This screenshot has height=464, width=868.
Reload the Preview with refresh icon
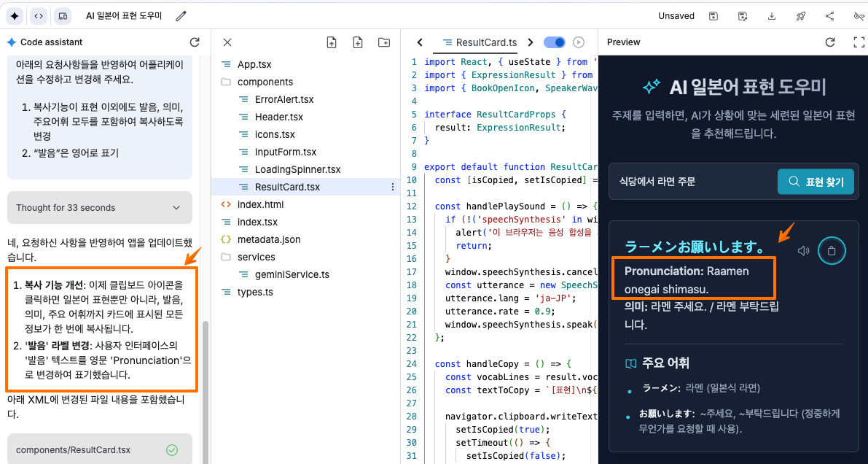pyautogui.click(x=830, y=42)
